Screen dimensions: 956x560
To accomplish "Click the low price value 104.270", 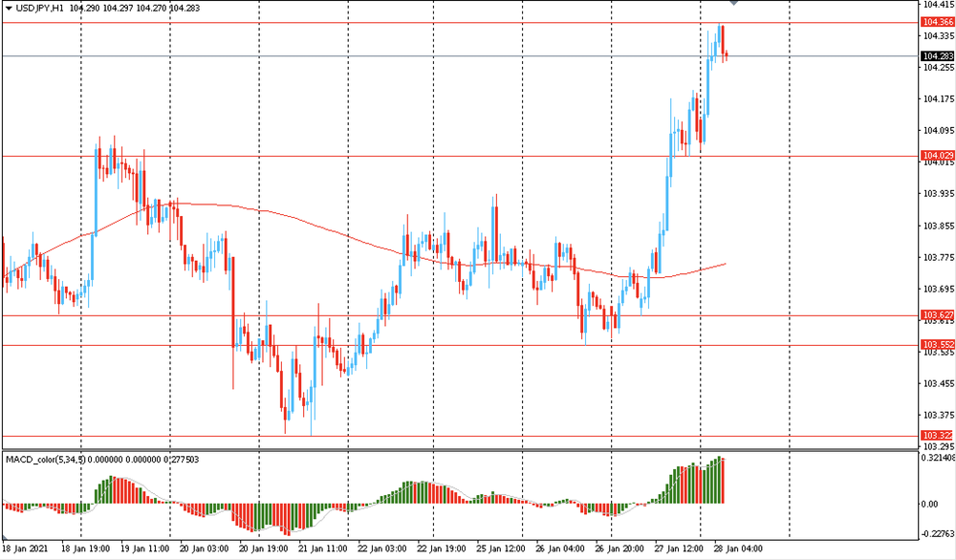I will point(151,8).
